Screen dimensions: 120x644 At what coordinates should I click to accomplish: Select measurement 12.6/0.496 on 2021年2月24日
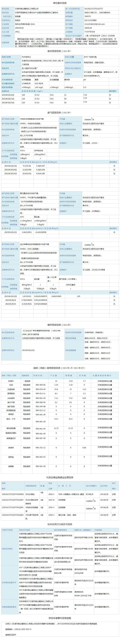pyautogui.click(x=27, y=169)
